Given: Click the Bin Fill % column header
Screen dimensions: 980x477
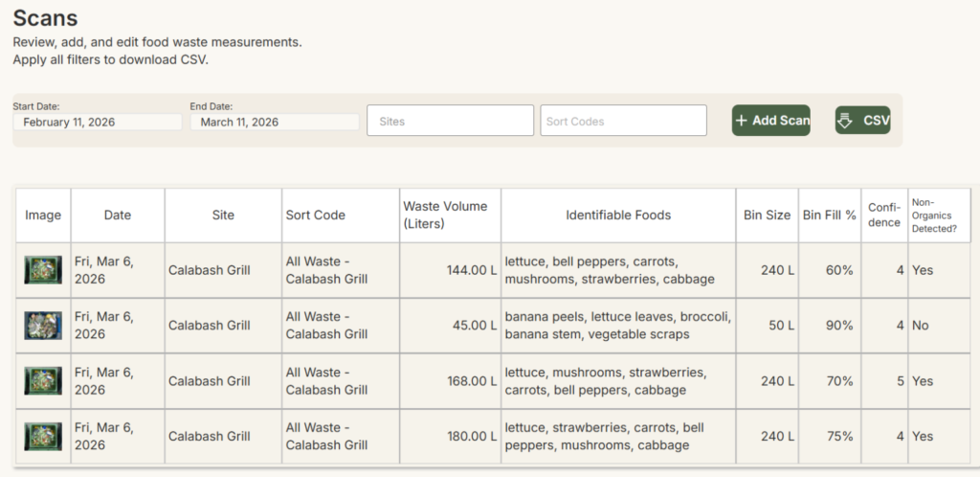Looking at the screenshot, I should [830, 216].
